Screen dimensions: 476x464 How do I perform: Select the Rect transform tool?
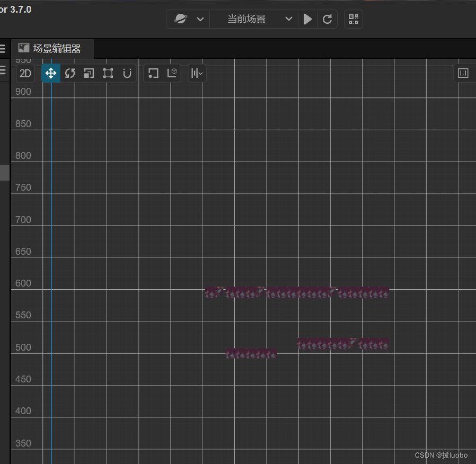pyautogui.click(x=108, y=73)
